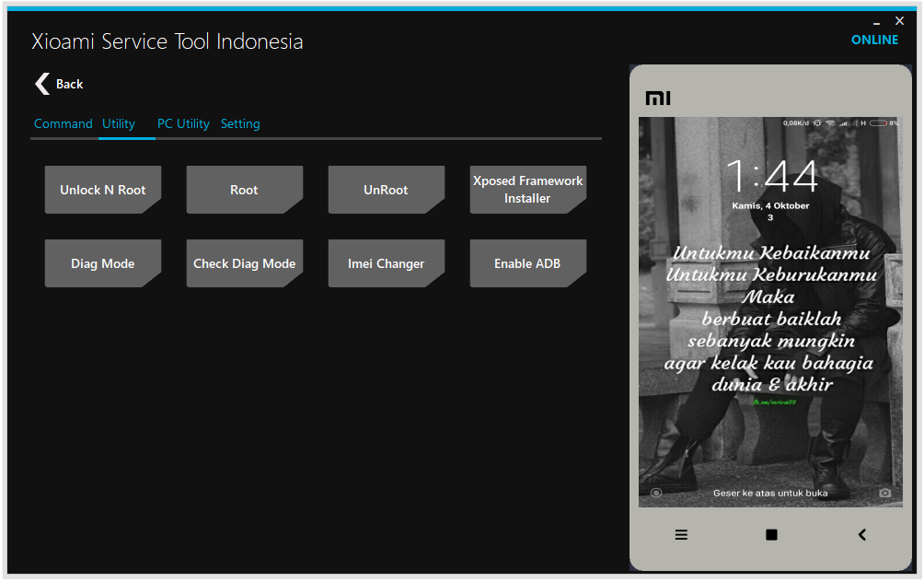Open the PC Utility tab
924x582 pixels.
[183, 123]
